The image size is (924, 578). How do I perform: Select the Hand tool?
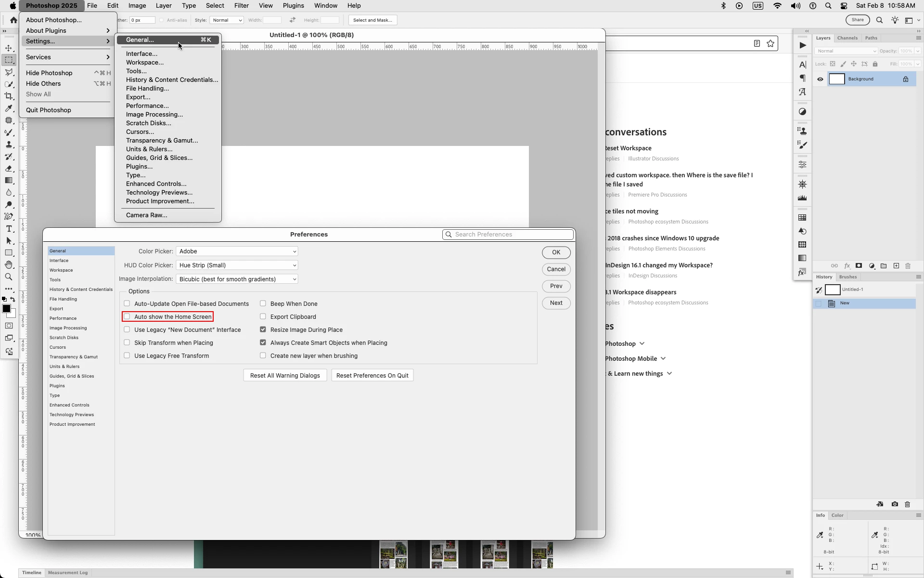(9, 265)
